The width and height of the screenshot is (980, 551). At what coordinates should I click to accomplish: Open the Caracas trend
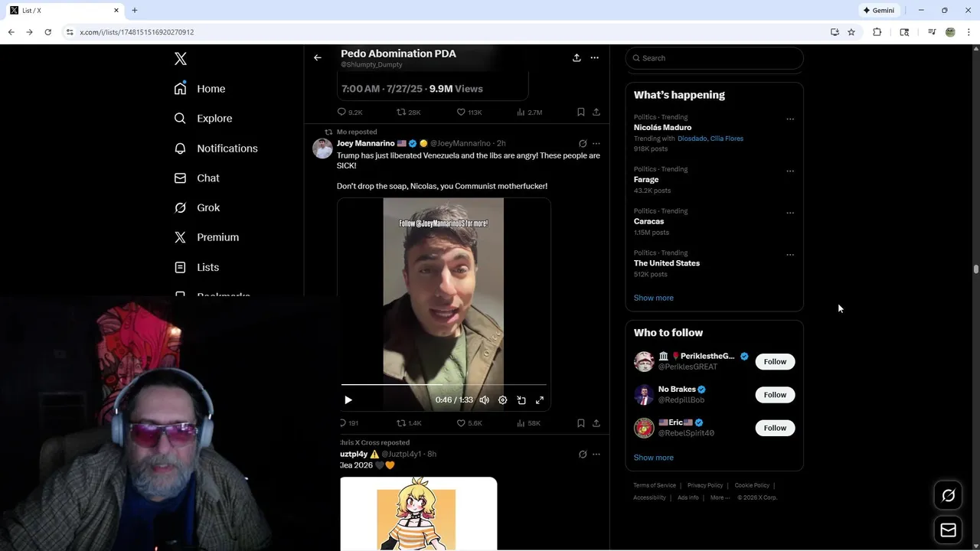tap(648, 221)
